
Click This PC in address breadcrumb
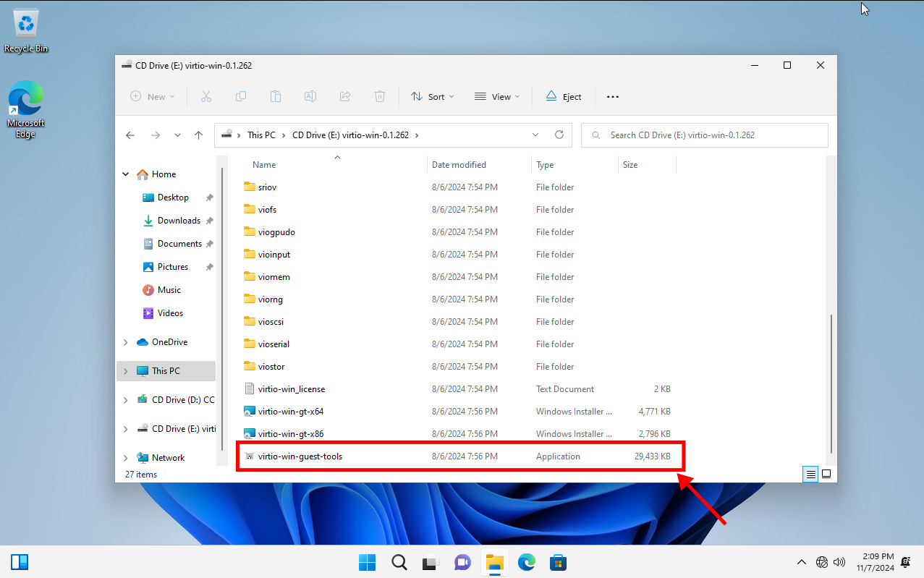(x=261, y=135)
